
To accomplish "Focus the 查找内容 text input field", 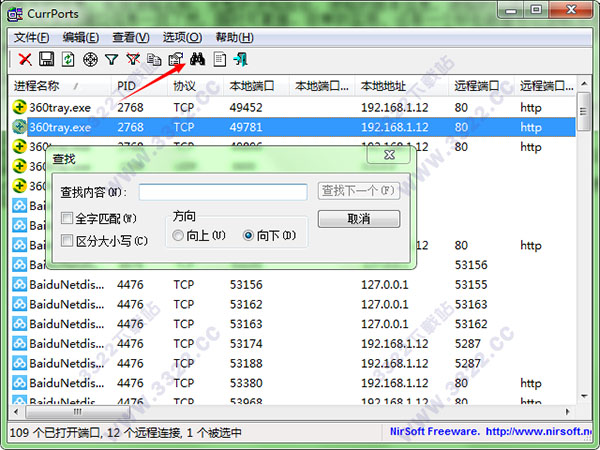I will click(x=223, y=192).
